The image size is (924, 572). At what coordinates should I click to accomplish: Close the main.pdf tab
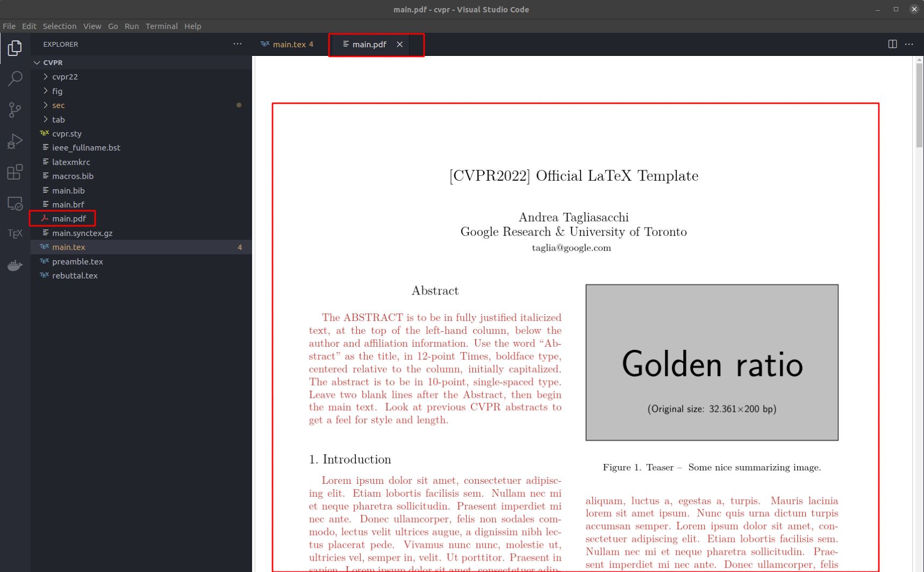click(x=399, y=45)
